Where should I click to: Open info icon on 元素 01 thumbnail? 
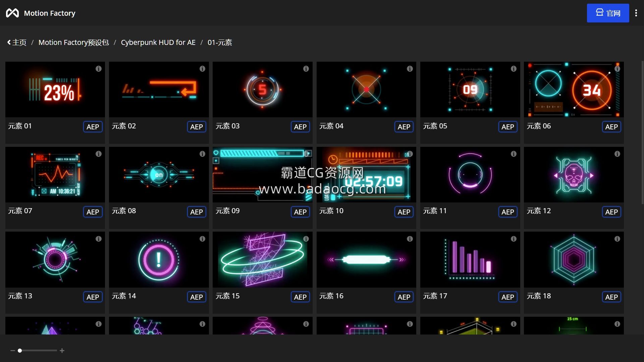pos(98,69)
